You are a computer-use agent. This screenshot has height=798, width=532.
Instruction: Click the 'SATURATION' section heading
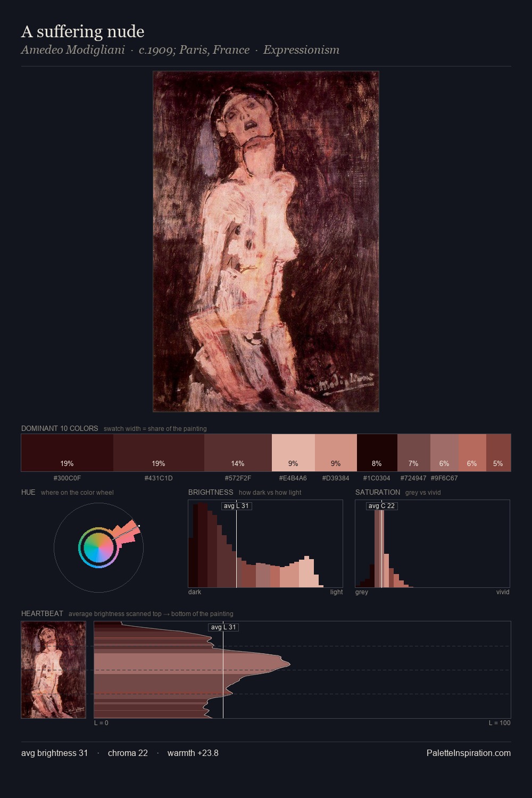point(378,492)
